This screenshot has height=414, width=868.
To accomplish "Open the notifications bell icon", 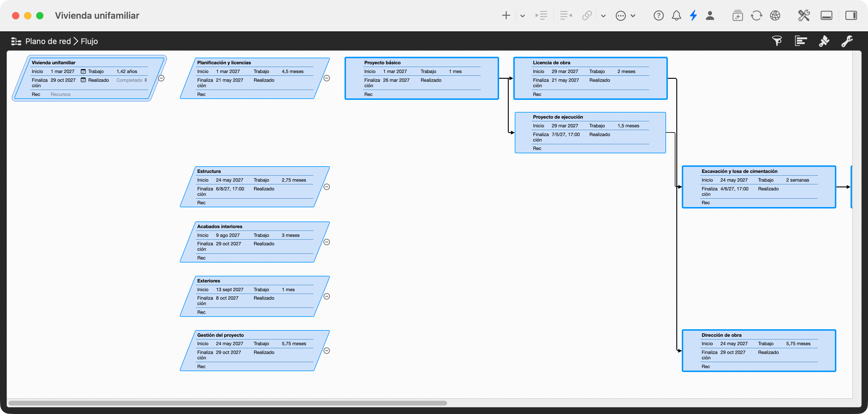I will coord(676,15).
